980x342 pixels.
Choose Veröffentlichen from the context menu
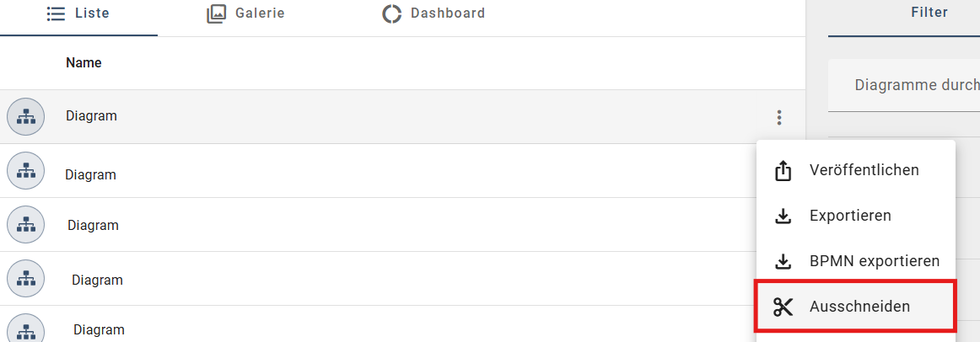[x=864, y=170]
